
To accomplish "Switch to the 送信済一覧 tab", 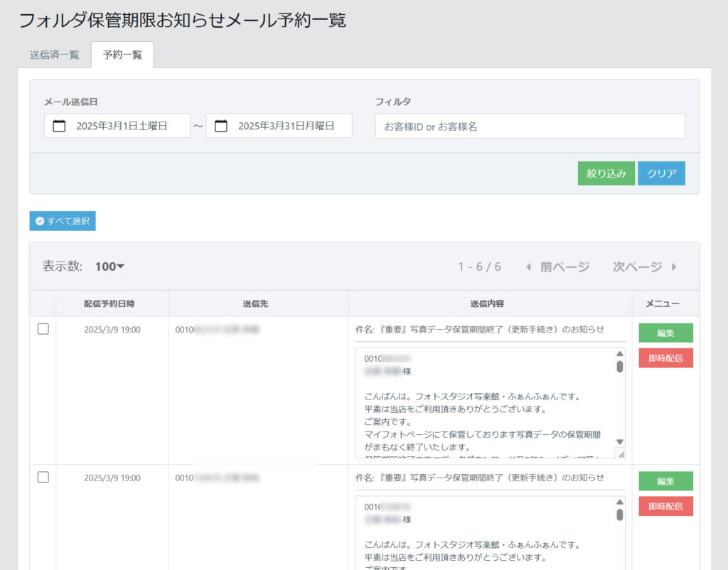I will click(x=55, y=55).
